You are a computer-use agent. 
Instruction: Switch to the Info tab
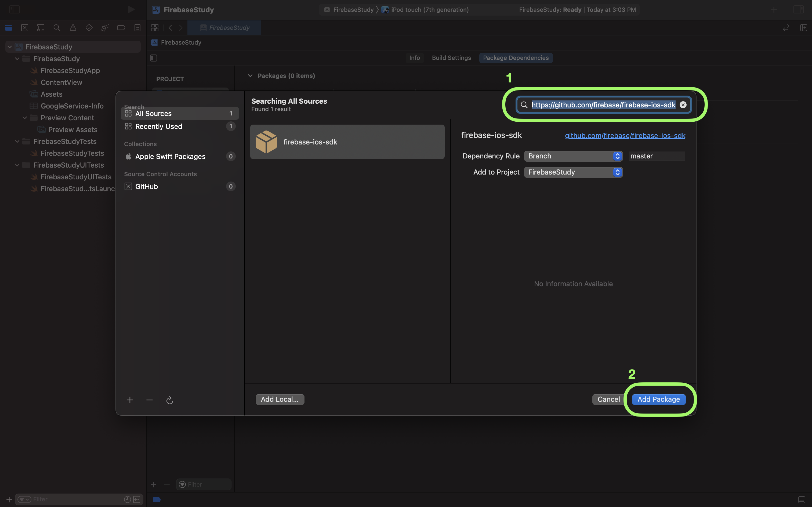414,58
